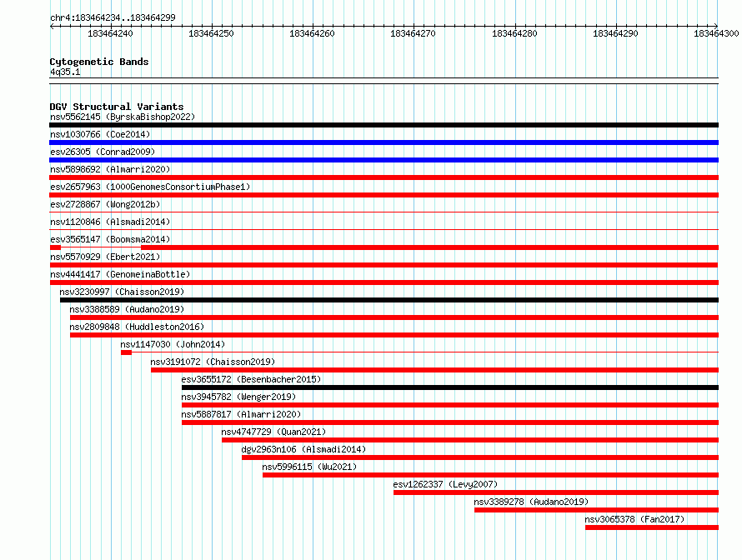Click the DGV Structural Variants track title
The width and height of the screenshot is (742, 560).
click(x=117, y=107)
